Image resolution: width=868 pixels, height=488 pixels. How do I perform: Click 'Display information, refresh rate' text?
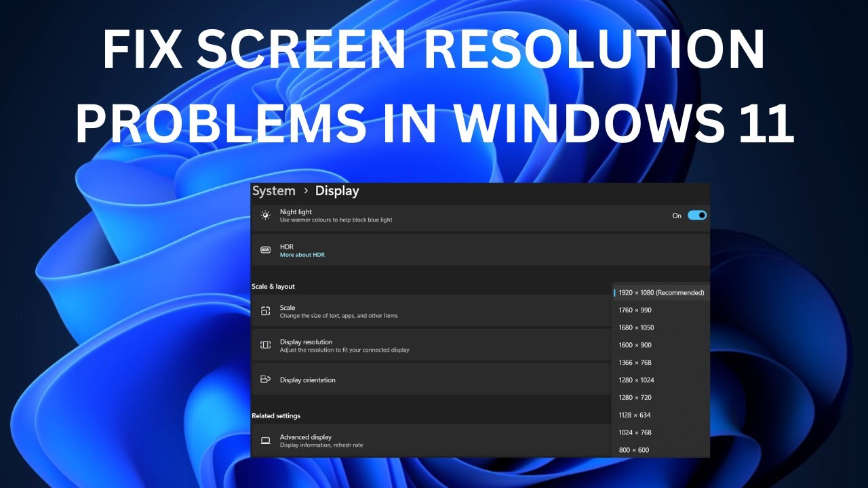coord(321,445)
